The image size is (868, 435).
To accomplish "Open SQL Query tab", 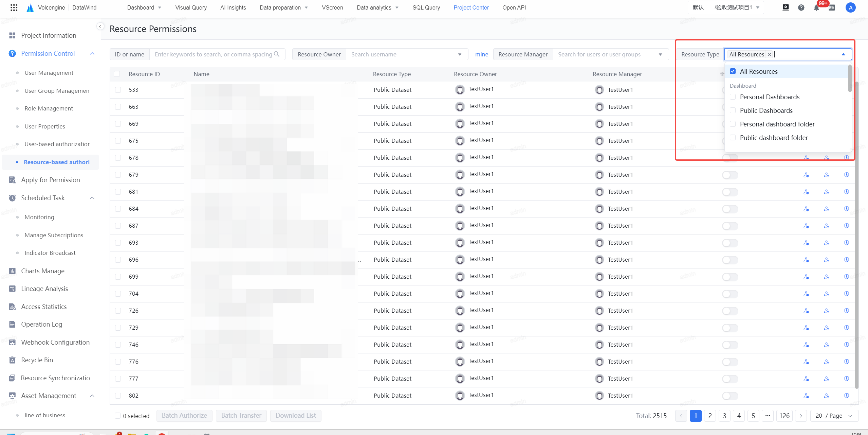I will [426, 7].
